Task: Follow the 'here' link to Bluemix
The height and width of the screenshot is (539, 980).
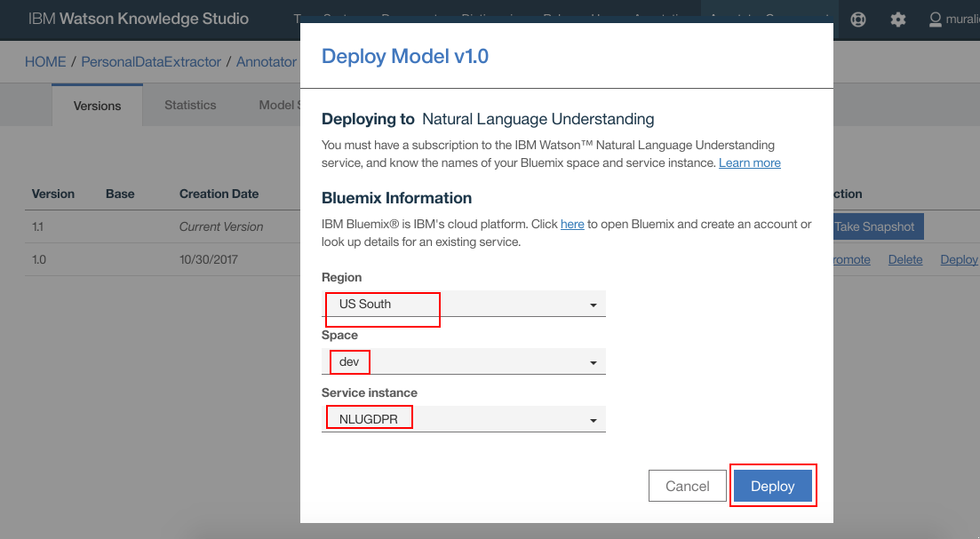Action: (x=572, y=225)
